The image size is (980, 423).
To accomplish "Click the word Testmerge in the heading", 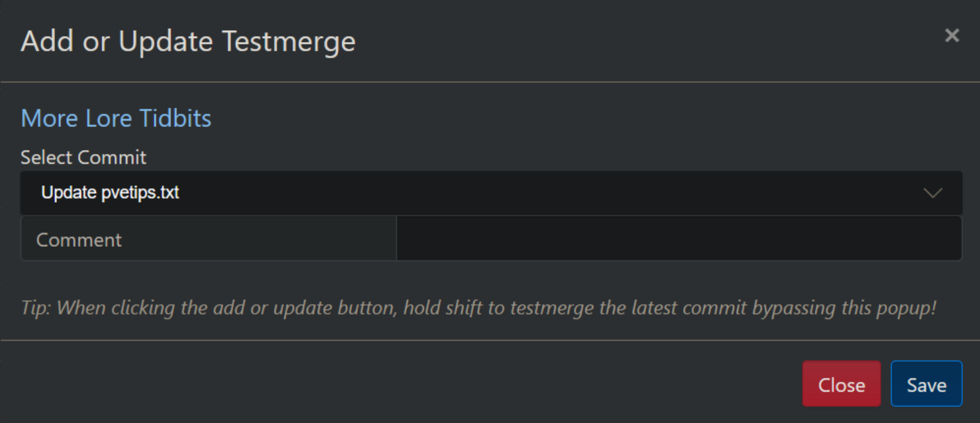I will [288, 41].
